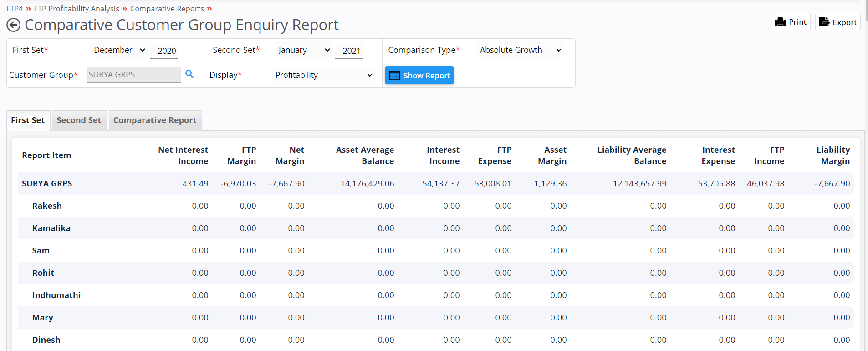The height and width of the screenshot is (351, 868).
Task: Click the value 46,037.98 FTP income
Action: click(766, 184)
